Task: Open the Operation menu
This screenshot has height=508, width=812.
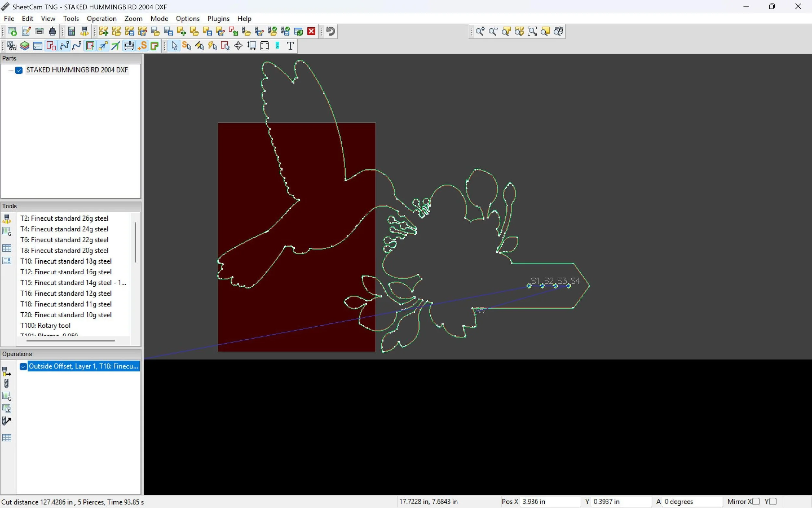Action: coord(101,19)
